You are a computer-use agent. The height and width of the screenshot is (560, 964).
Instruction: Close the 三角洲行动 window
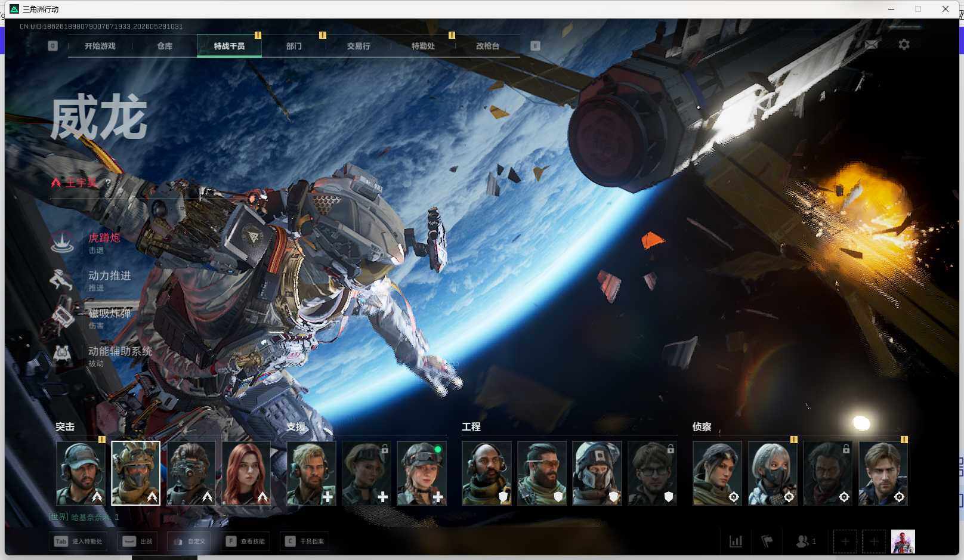point(946,9)
